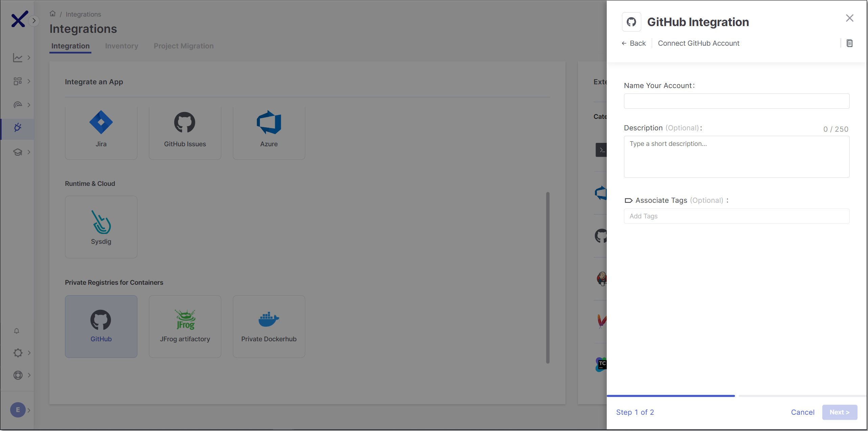The width and height of the screenshot is (868, 431).
Task: Open the user avatar E
Action: point(18,410)
